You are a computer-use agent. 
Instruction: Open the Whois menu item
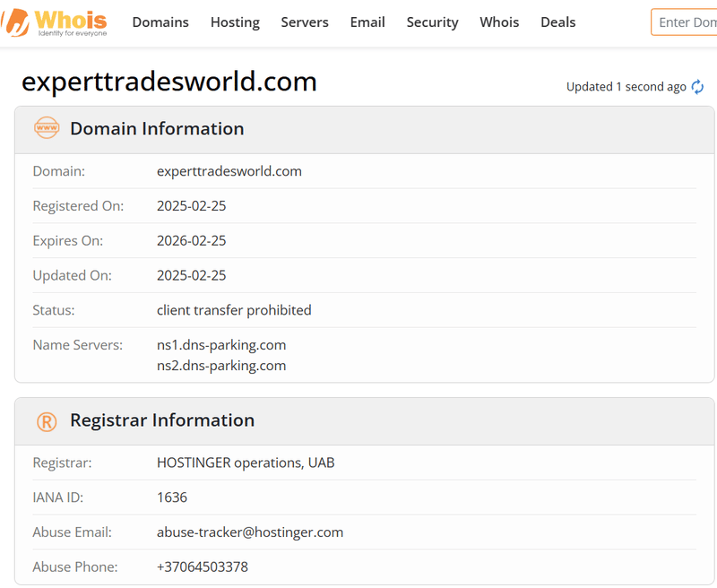(x=499, y=22)
